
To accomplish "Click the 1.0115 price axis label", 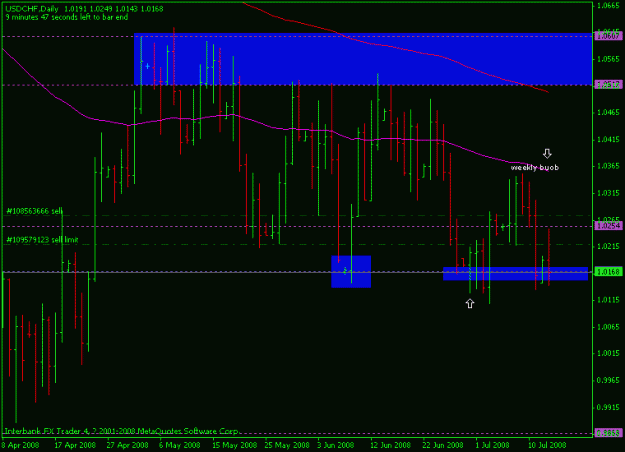I will 608,300.
